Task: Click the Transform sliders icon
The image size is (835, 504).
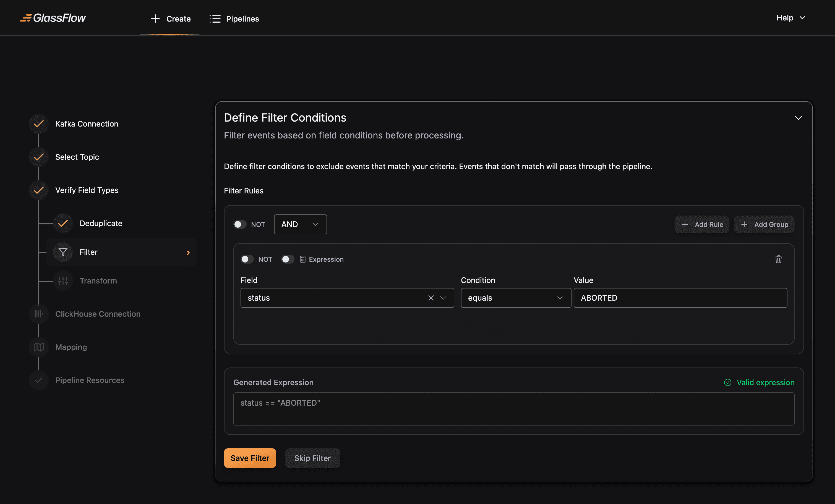Action: coord(63,280)
